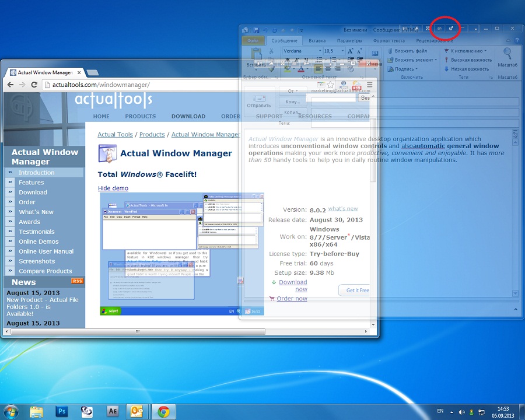Click the Save icon in Outlook quick access toolbar
The height and width of the screenshot is (420, 525).
click(256, 30)
